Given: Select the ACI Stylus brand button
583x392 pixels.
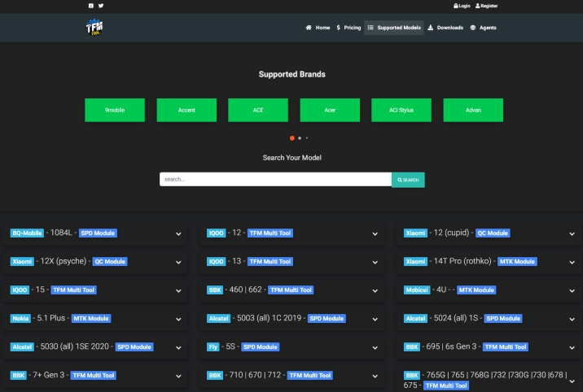Looking at the screenshot, I should [401, 110].
